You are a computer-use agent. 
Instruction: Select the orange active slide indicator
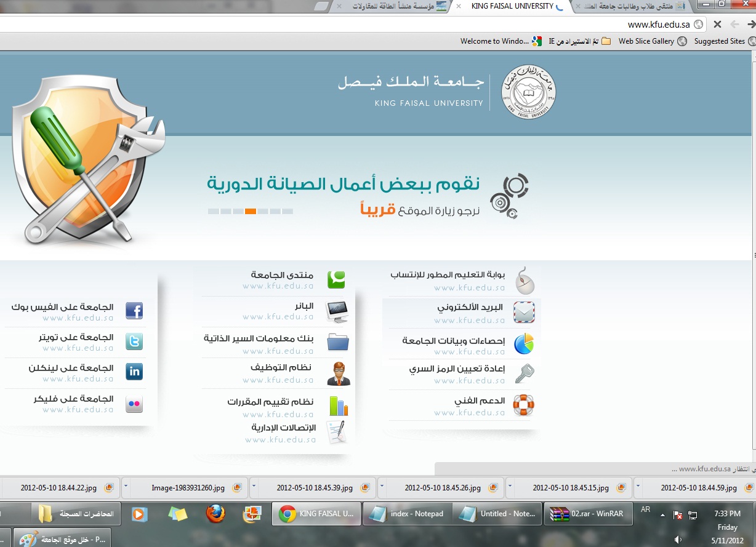[x=251, y=211]
